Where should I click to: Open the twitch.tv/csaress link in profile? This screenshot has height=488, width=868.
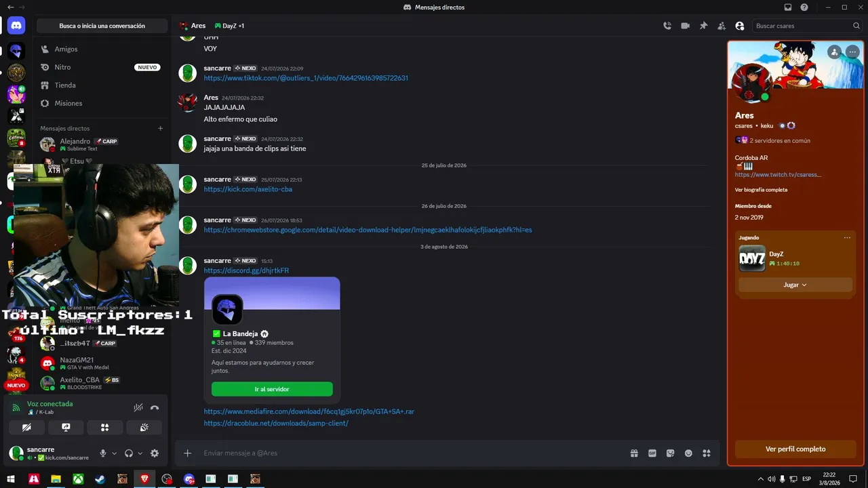click(x=778, y=174)
